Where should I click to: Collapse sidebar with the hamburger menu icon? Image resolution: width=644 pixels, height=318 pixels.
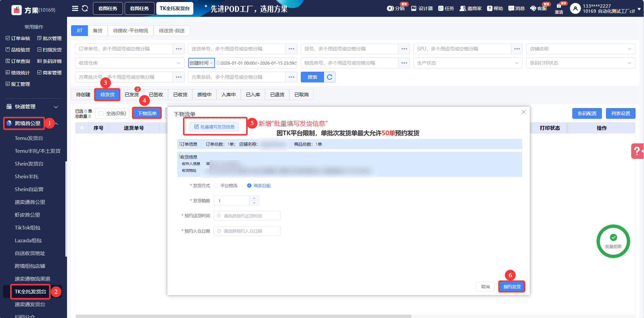pyautogui.click(x=75, y=8)
